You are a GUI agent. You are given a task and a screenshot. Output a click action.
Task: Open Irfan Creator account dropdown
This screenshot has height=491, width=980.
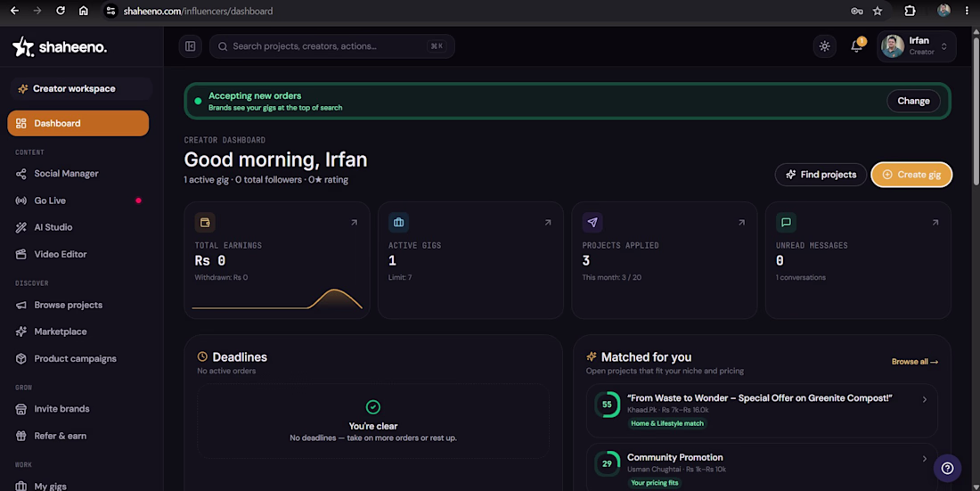tap(916, 46)
